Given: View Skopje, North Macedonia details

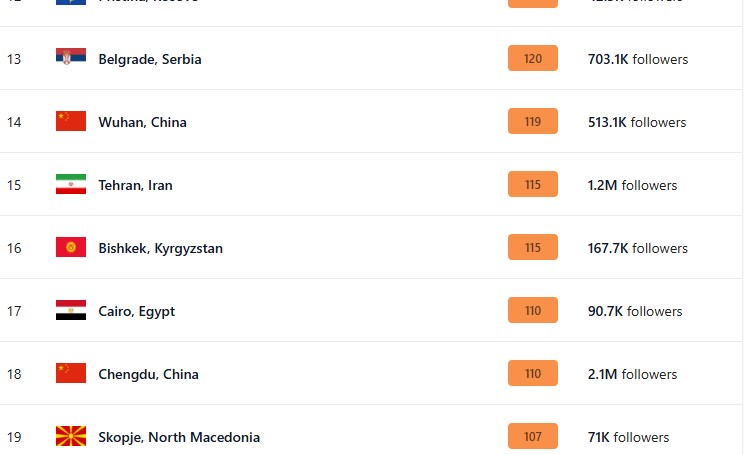Looking at the screenshot, I should click(179, 437).
